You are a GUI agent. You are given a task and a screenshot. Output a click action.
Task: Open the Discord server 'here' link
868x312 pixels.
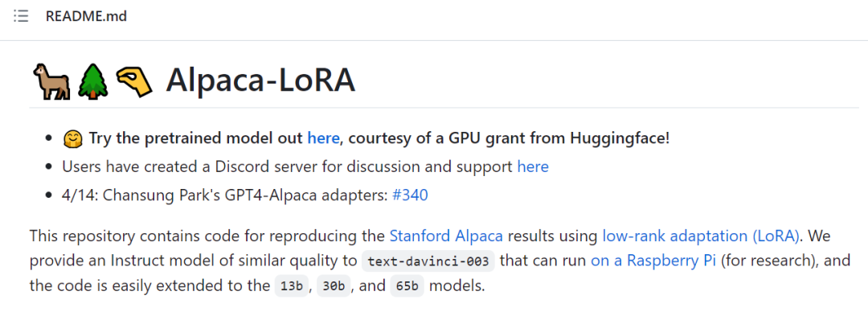[x=533, y=166]
